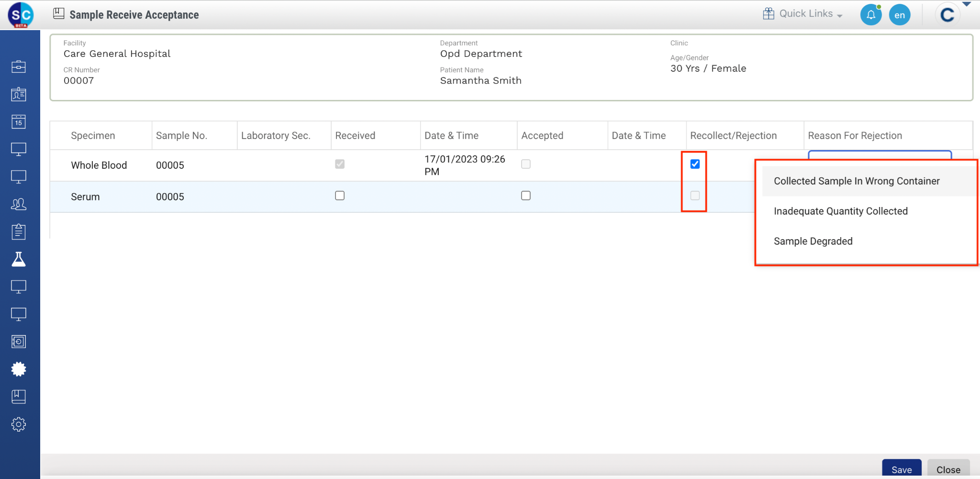The height and width of the screenshot is (479, 980).
Task: Check the Received box for Serum
Action: click(x=340, y=196)
